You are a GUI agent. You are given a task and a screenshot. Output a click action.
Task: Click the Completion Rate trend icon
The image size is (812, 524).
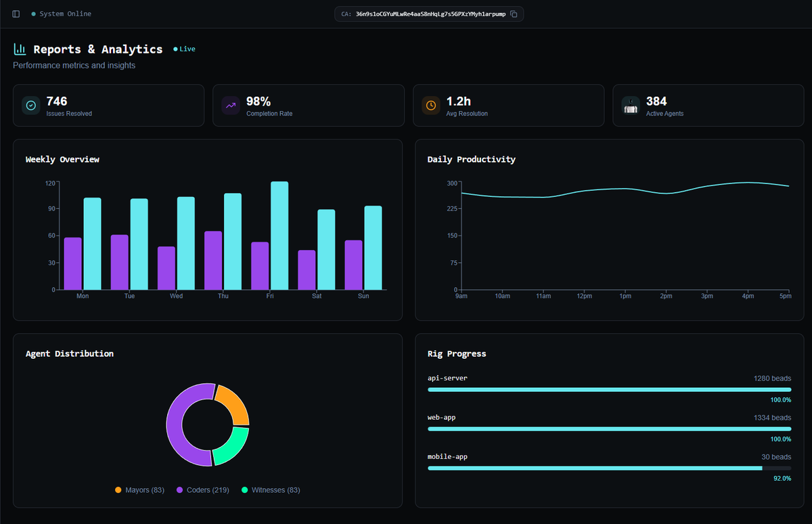[231, 105]
